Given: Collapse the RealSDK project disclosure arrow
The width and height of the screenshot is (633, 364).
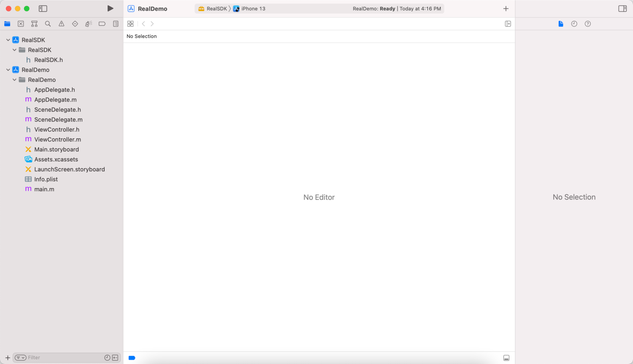Looking at the screenshot, I should coord(8,40).
